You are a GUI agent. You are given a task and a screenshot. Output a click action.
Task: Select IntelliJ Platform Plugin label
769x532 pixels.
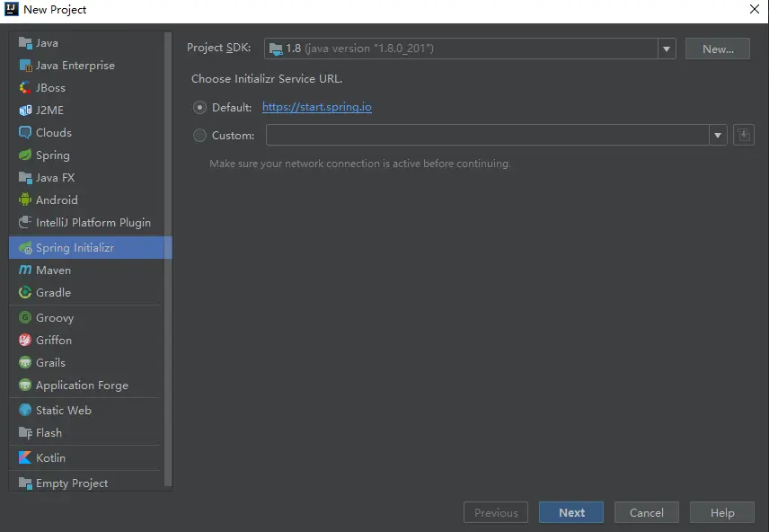click(93, 223)
